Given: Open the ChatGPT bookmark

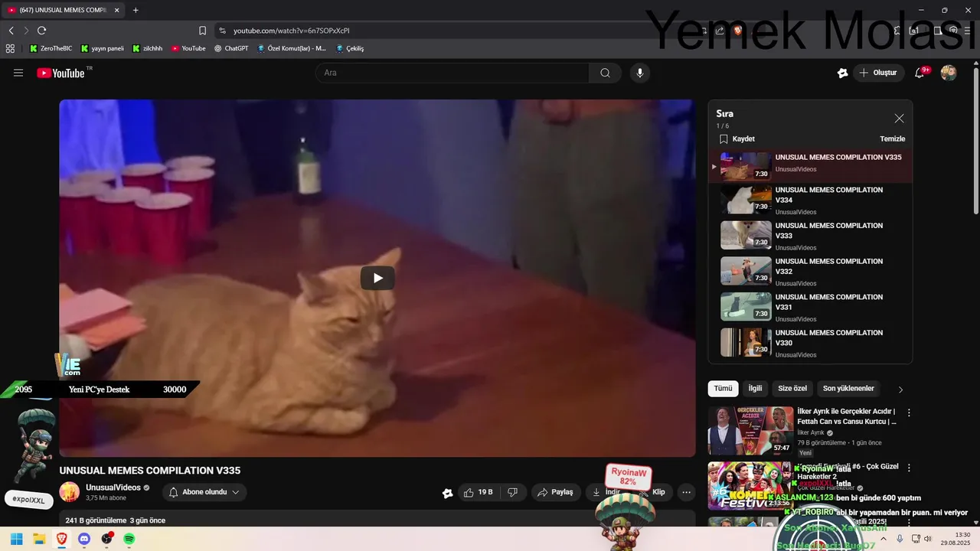Looking at the screenshot, I should [231, 48].
